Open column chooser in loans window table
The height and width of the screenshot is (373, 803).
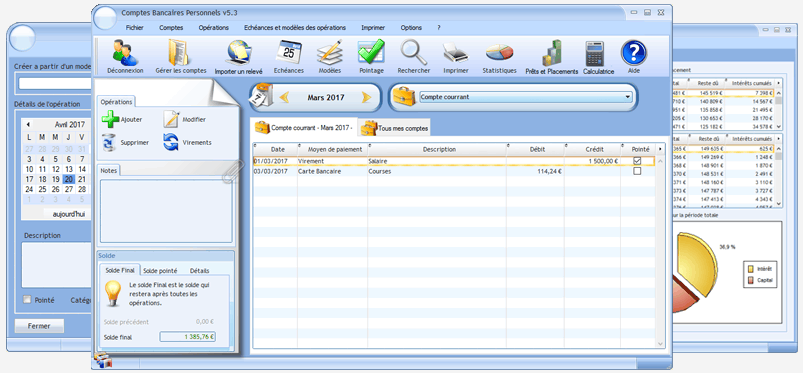779,82
